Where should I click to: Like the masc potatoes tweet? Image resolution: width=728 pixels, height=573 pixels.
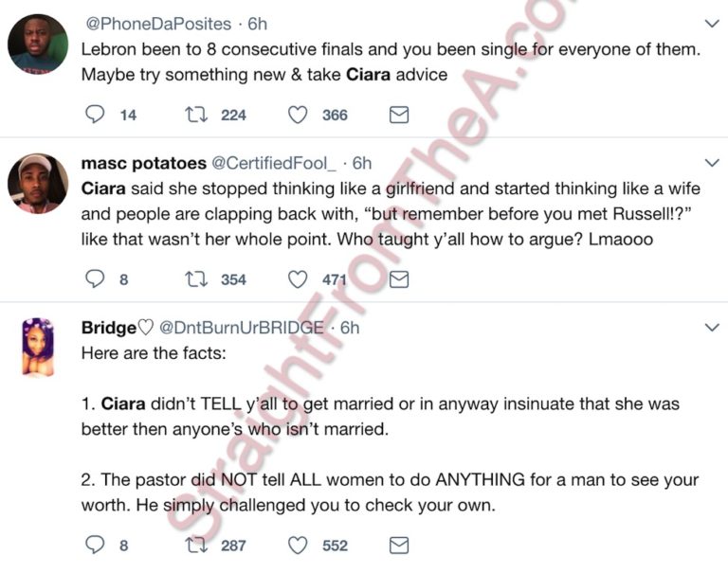[x=298, y=279]
